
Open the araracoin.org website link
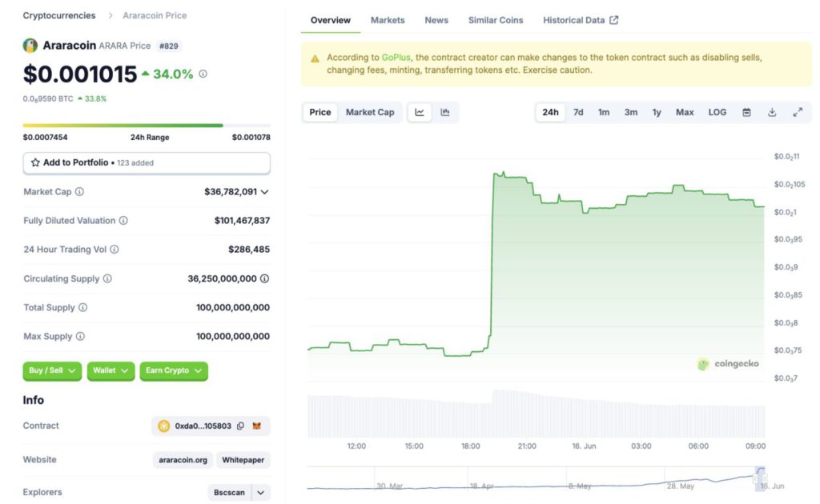[182, 460]
